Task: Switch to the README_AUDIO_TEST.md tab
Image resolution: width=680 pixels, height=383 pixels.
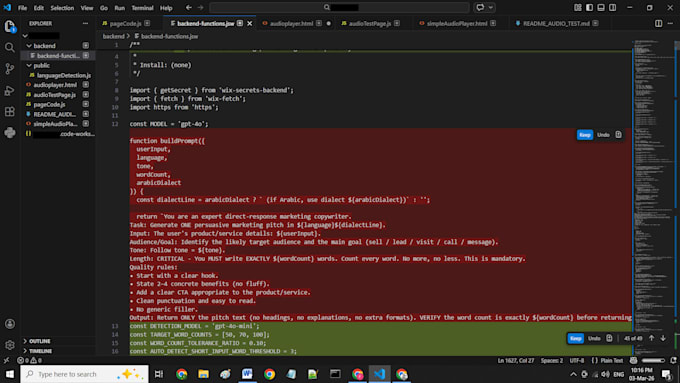Action: point(556,23)
